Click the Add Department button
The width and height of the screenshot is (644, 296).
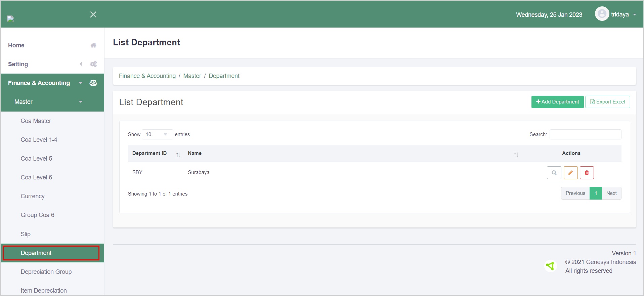pos(557,102)
